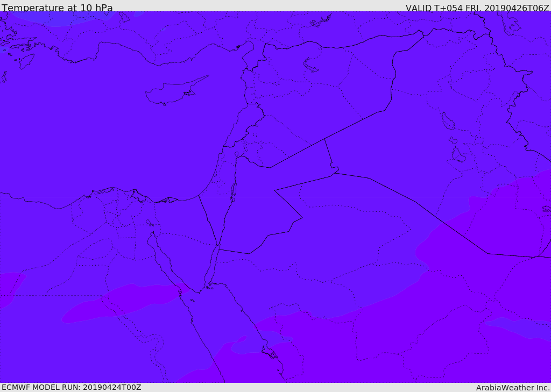Click the 'VALID T+054 FRI. 20190426T06Z' label
551x392 pixels.
[x=477, y=8]
